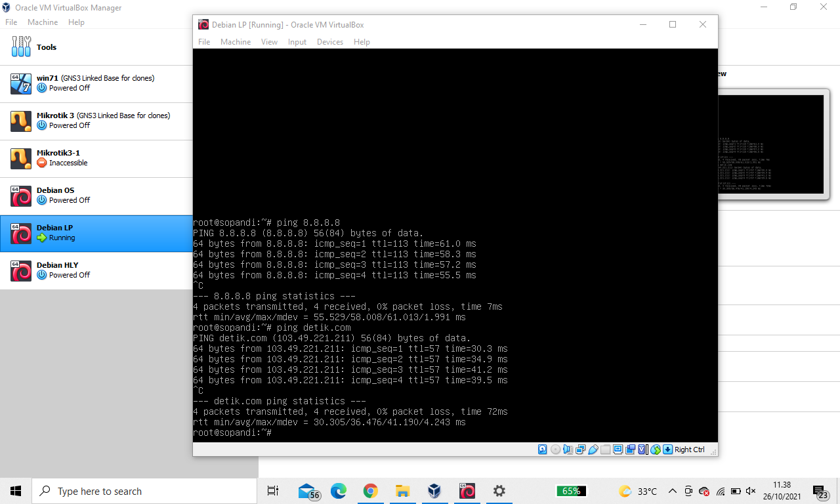840x504 pixels.
Task: Select the Mikrotik 3 virtual machine
Action: point(96,121)
